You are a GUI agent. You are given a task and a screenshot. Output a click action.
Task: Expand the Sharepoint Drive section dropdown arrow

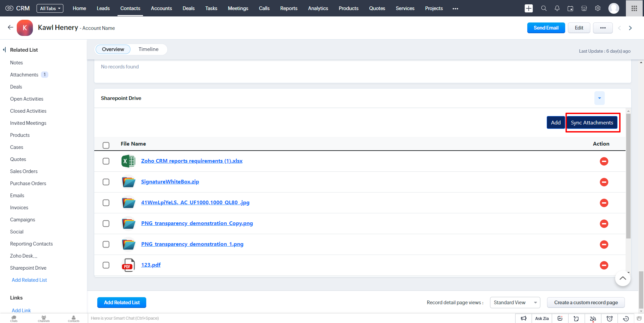(599, 98)
